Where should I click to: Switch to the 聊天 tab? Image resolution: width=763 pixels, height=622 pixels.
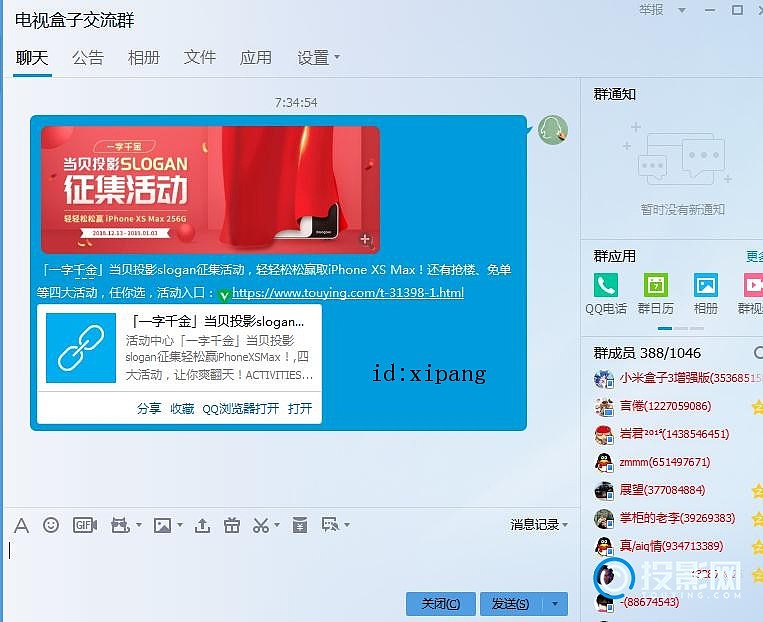(x=32, y=58)
